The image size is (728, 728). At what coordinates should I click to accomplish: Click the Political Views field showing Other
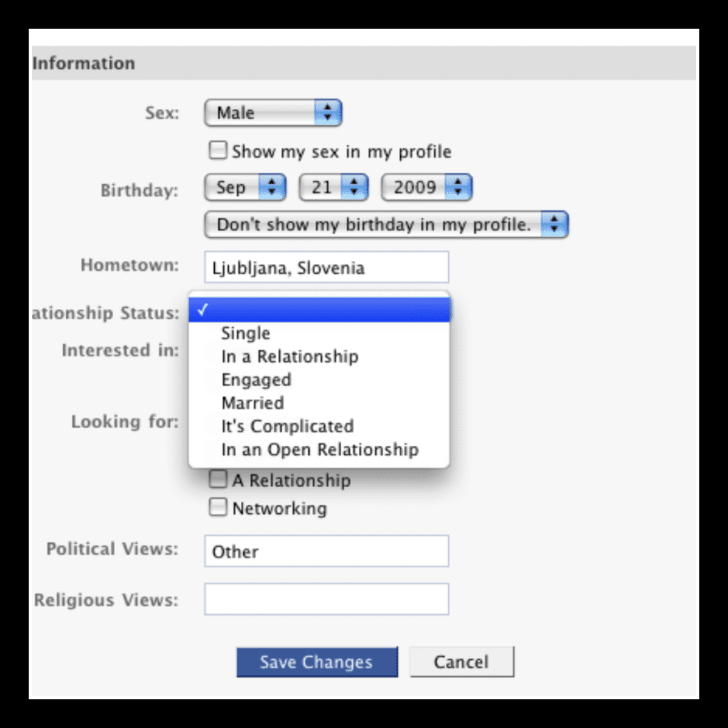coord(326,551)
